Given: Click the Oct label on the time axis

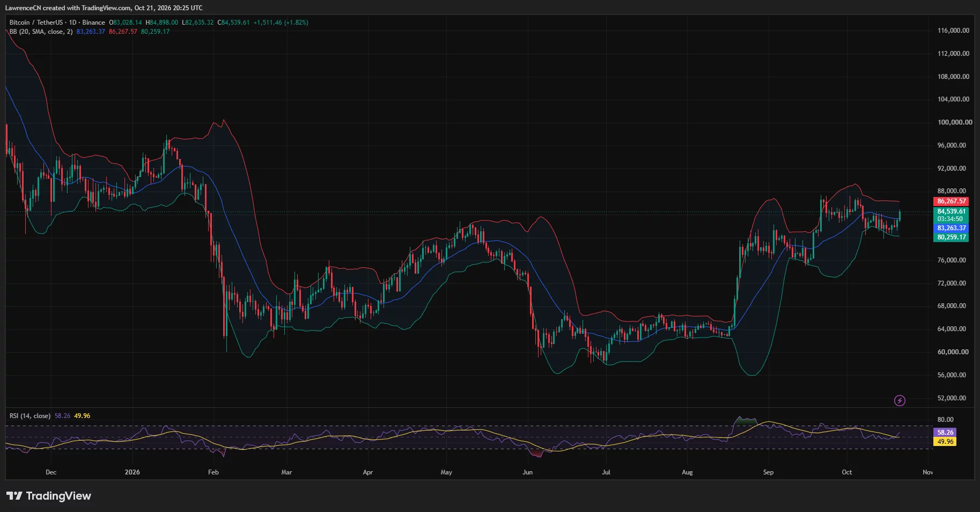Looking at the screenshot, I should [846, 472].
